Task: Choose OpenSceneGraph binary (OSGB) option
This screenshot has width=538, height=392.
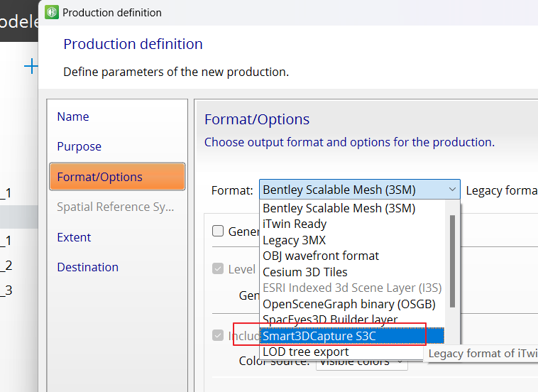Action: pyautogui.click(x=348, y=304)
